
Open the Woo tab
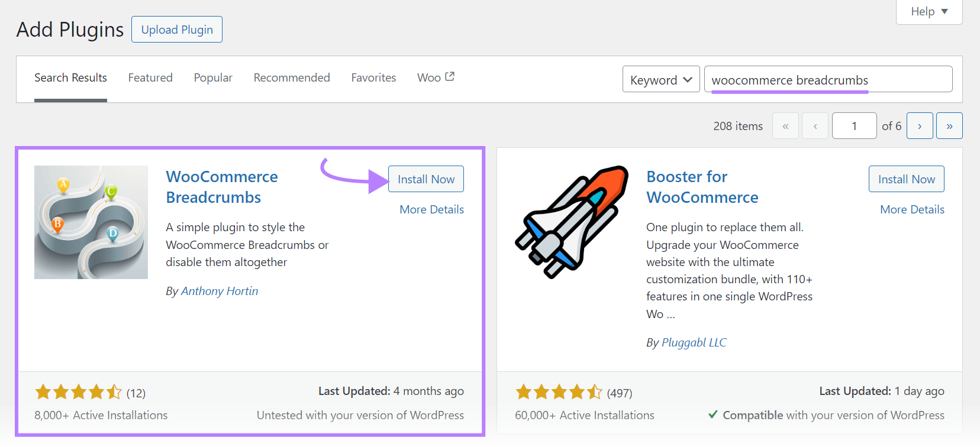[x=436, y=78]
